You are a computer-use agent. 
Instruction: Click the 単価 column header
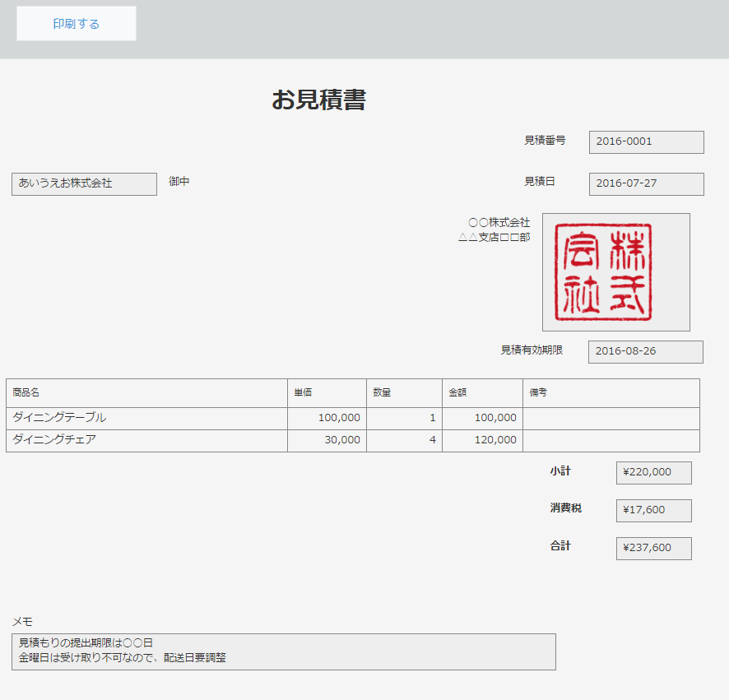(x=327, y=393)
